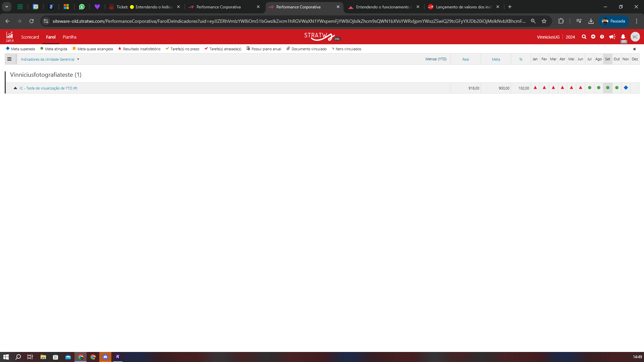Open IC - Teste de visualização de YTD link
Viewport: 644px width, 362px height.
pyautogui.click(x=48, y=88)
